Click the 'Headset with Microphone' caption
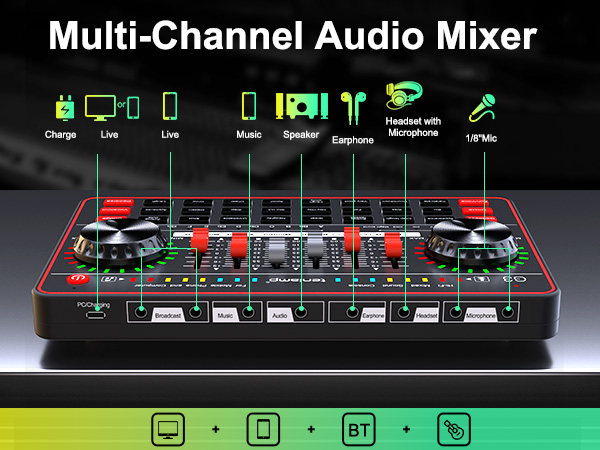This screenshot has width=600, height=450. coord(413,127)
